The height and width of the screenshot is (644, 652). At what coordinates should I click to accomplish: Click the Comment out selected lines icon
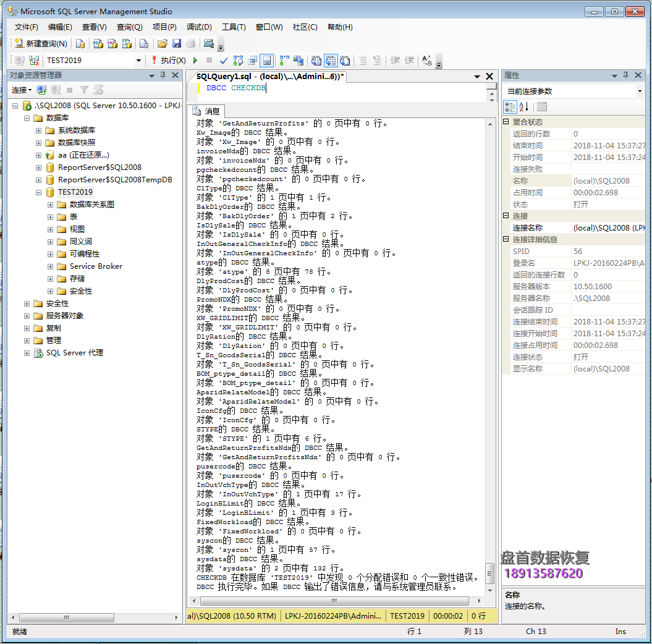[x=363, y=61]
